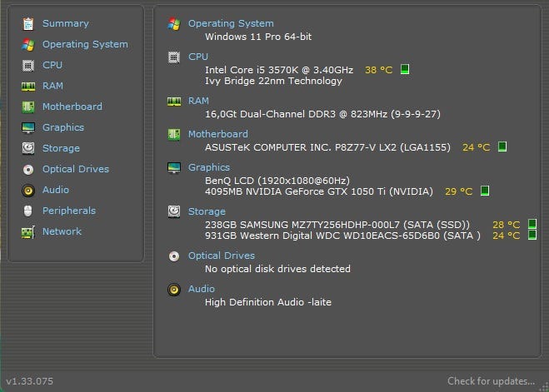Click the green indicator beside CPU temperature
Viewport: 549px width, 392px height.
405,70
